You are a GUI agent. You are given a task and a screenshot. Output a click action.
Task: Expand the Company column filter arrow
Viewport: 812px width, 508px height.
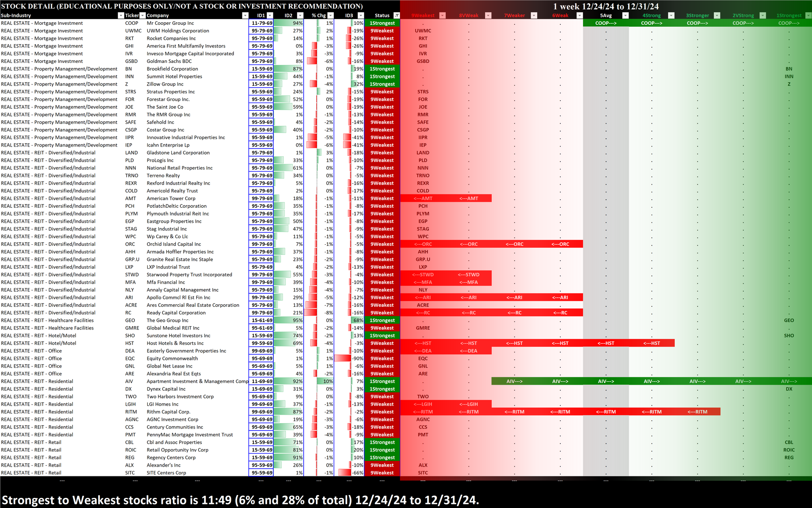[245, 15]
